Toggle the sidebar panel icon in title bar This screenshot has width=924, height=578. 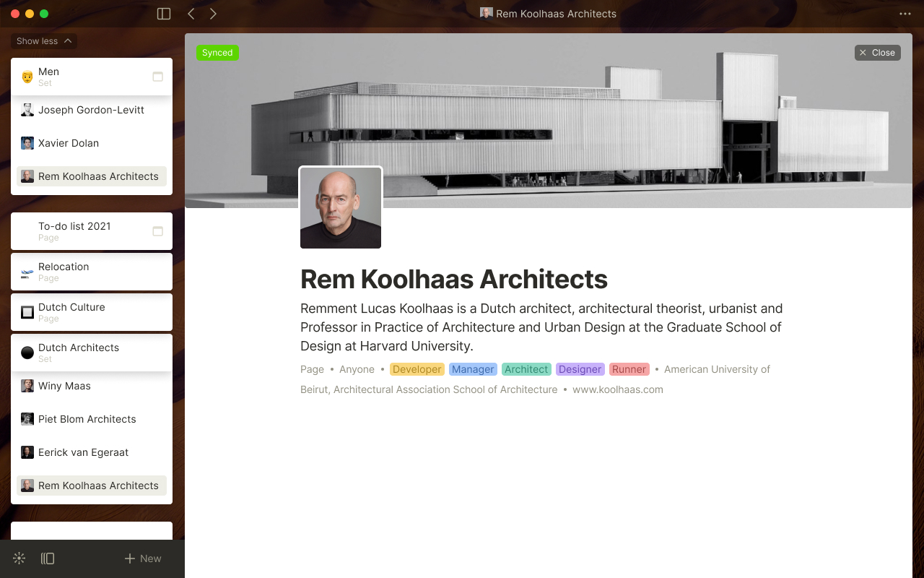(x=164, y=14)
